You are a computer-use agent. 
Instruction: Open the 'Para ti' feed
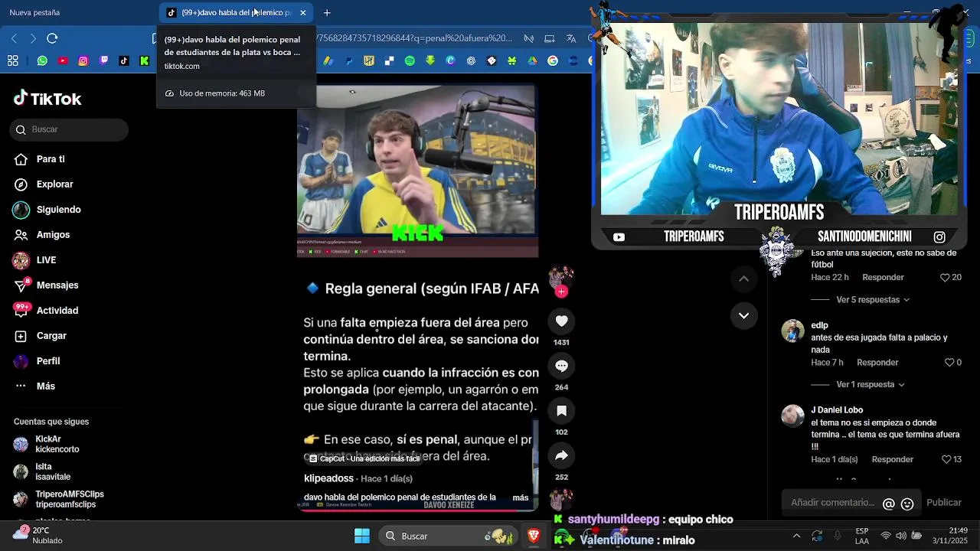[40, 159]
